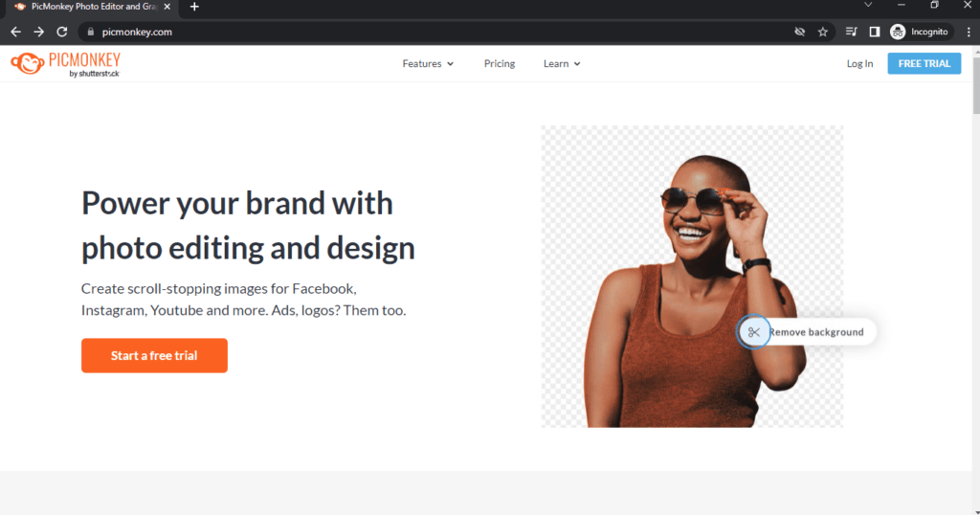980x515 pixels.
Task: Open a new browser tab
Action: click(x=194, y=7)
